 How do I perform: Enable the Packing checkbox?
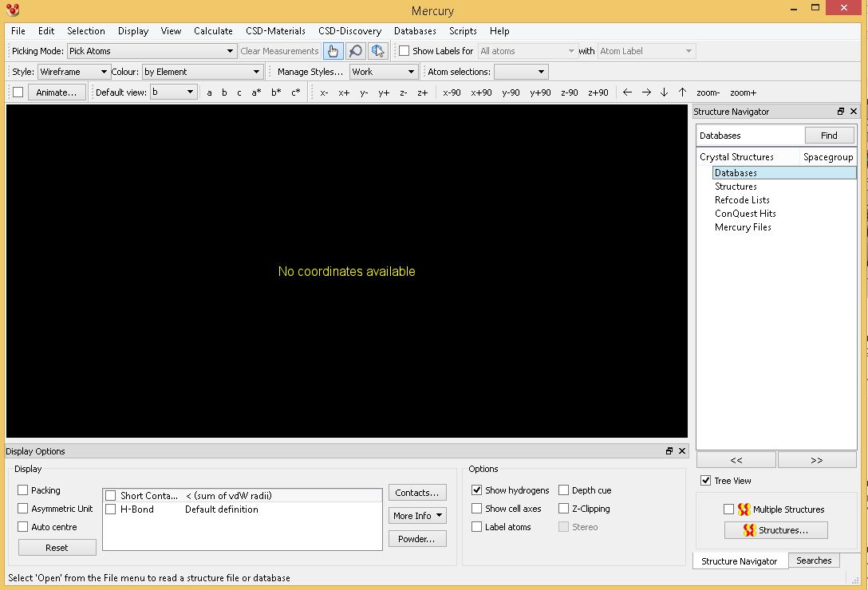[22, 490]
